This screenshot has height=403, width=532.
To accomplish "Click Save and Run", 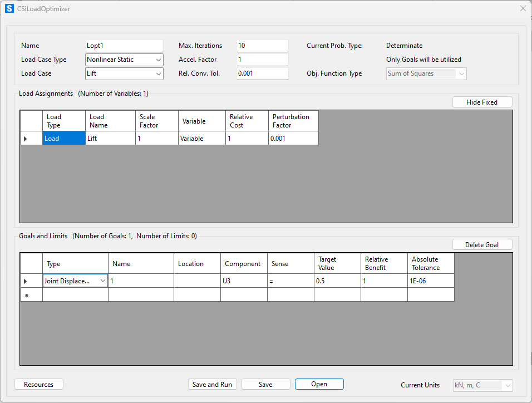I will click(212, 384).
